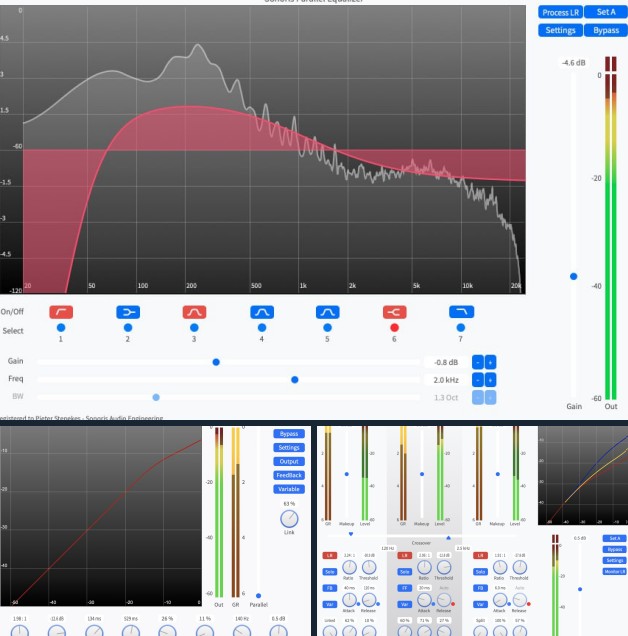Toggle band 3 bell filter icon
The height and width of the screenshot is (636, 628).
click(194, 312)
